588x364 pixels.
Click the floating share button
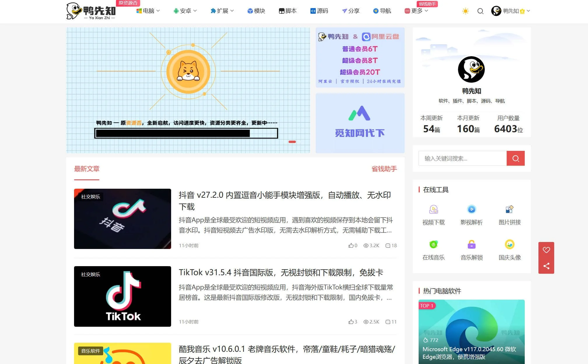click(x=546, y=266)
